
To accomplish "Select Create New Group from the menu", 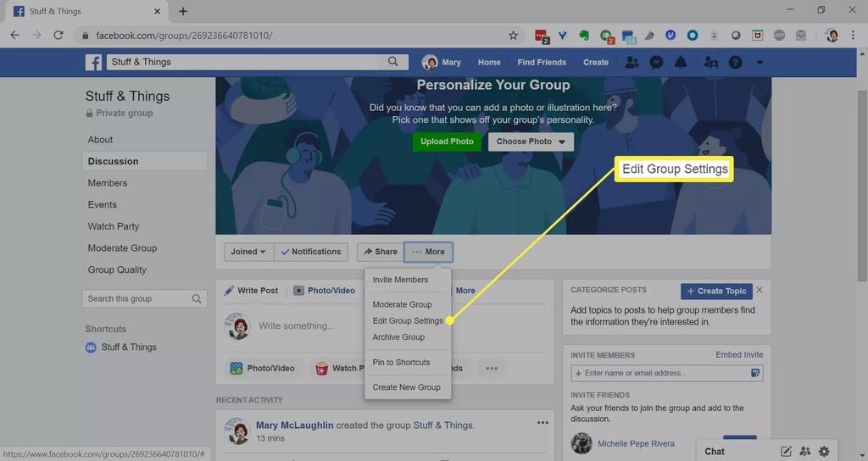I will 406,387.
